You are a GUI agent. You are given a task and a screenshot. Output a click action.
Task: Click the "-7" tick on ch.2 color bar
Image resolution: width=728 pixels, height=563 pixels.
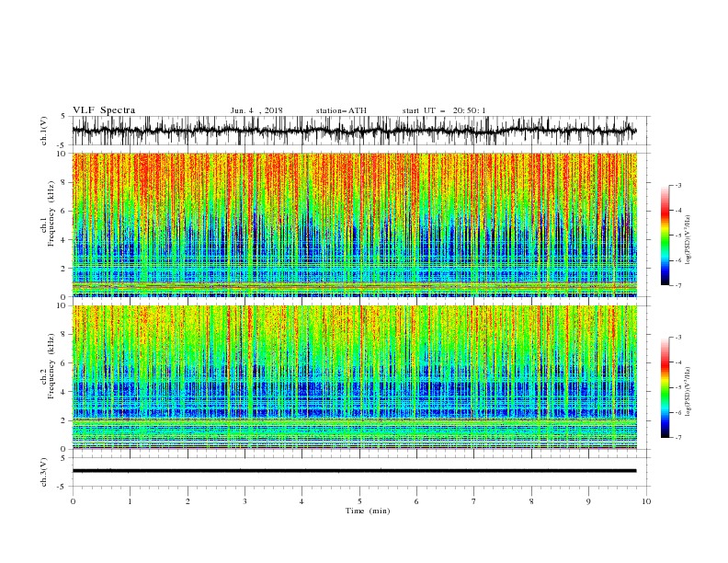(677, 438)
